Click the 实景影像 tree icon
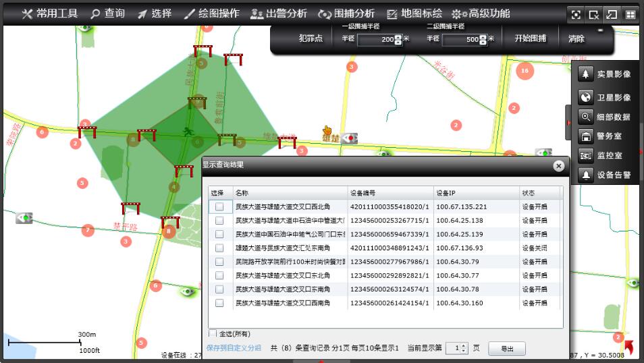 [585, 74]
